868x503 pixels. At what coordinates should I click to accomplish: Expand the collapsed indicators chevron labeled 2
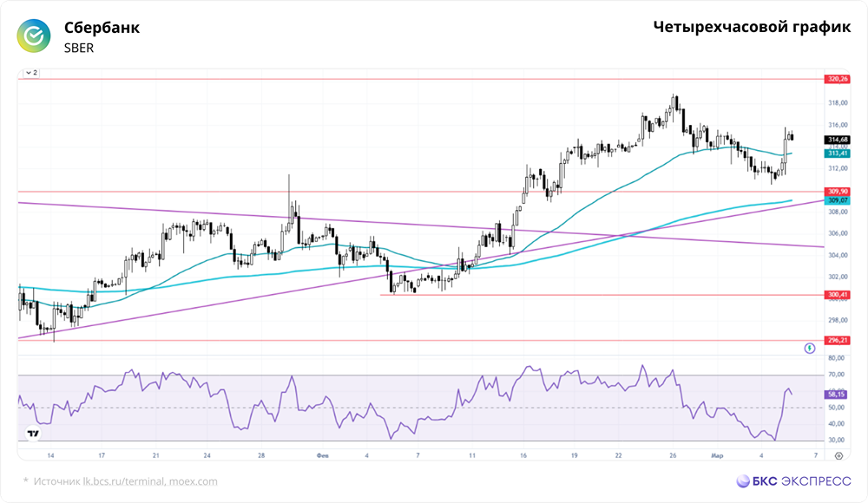(31, 73)
